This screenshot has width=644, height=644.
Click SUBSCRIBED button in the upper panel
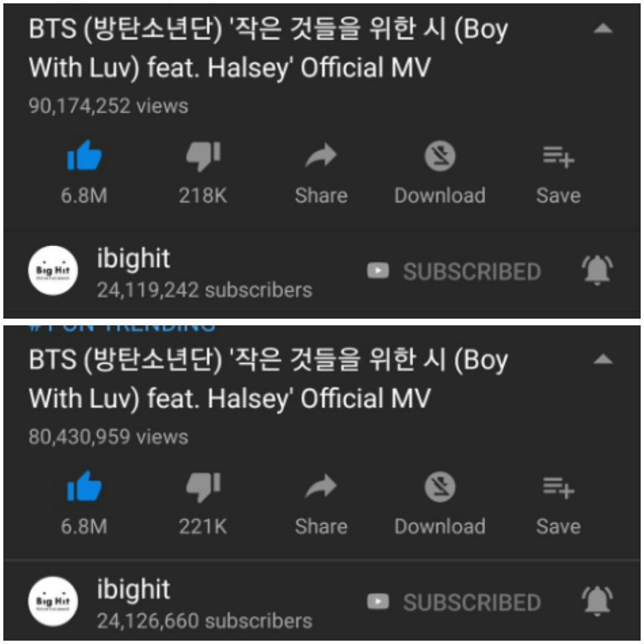(454, 271)
